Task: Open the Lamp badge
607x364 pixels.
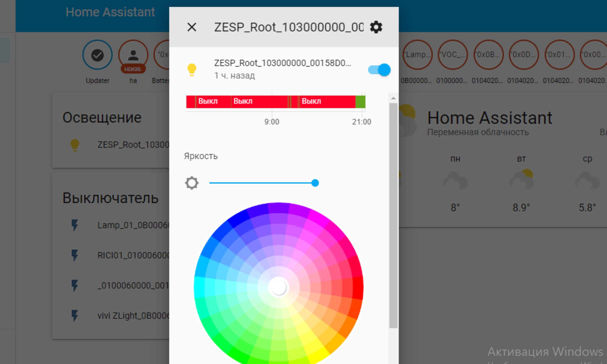Action: coord(418,55)
